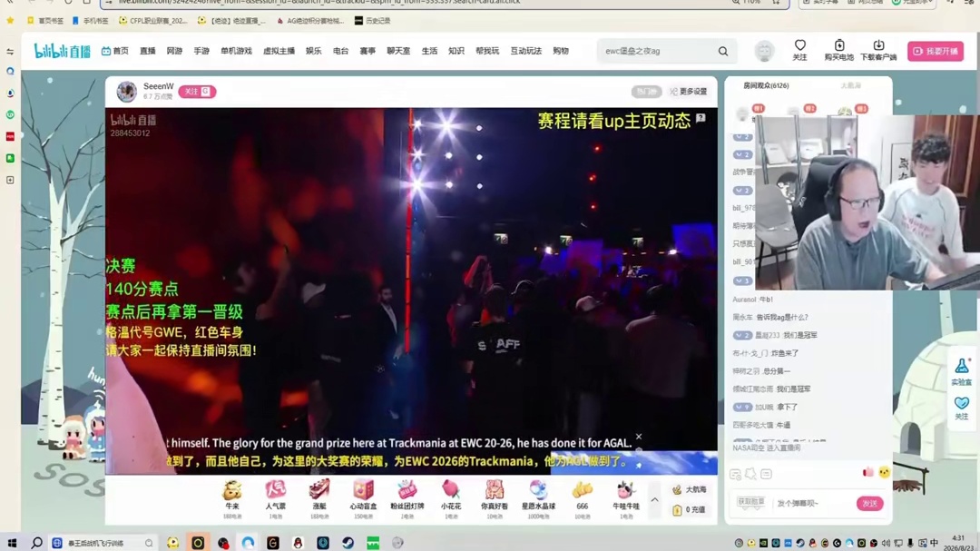Viewport: 980px width, 551px height.
Task: Open the 虚拟主播 category
Action: (x=279, y=51)
